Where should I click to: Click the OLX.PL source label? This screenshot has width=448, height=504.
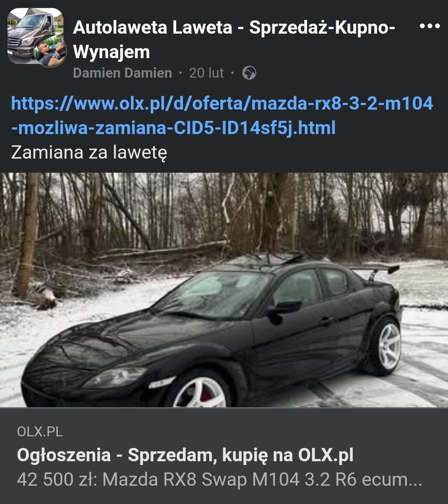coord(40,431)
